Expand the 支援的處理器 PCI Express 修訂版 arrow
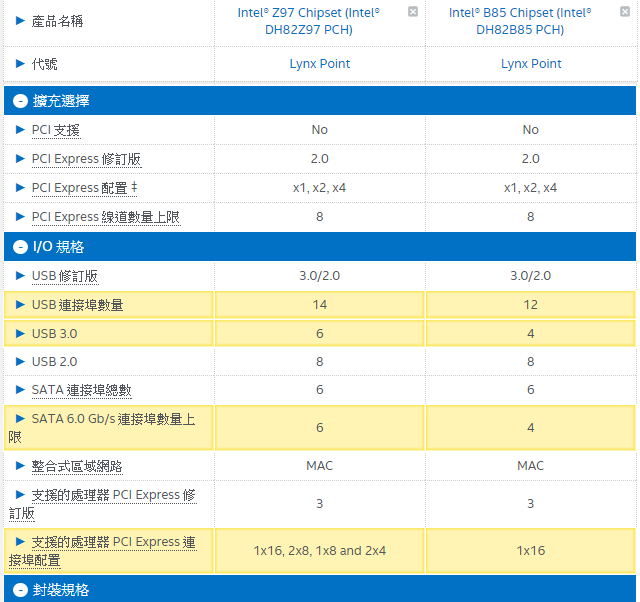This screenshot has height=602, width=640. (x=20, y=494)
